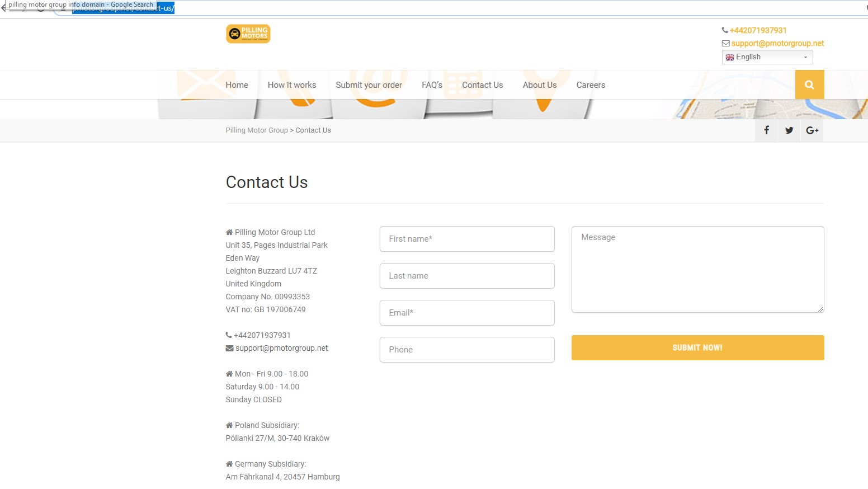Click 'Germany Subsidiary:' heading text
This screenshot has width=868, height=489.
270,464
